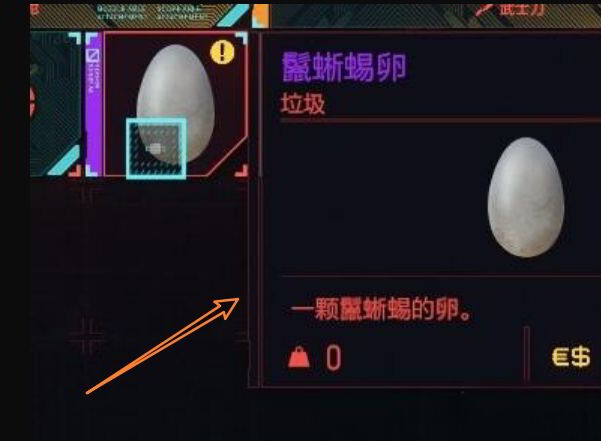Image resolution: width=601 pixels, height=441 pixels.
Task: Click the purple vertical tag strip
Action: tap(94, 104)
